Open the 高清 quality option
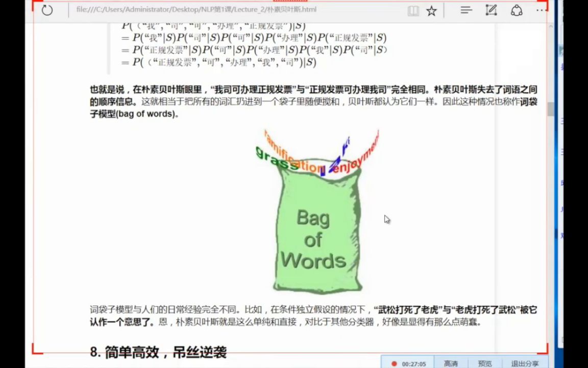The height and width of the screenshot is (368, 588). tap(451, 363)
